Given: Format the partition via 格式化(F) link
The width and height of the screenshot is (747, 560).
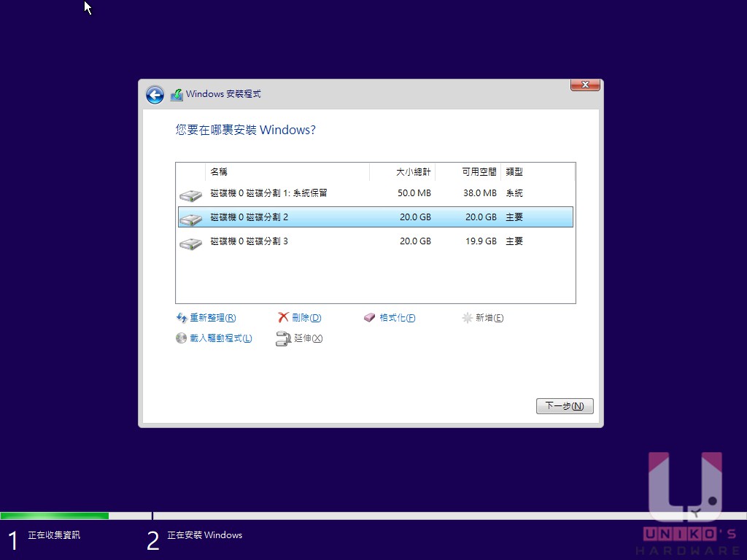Looking at the screenshot, I should 398,318.
